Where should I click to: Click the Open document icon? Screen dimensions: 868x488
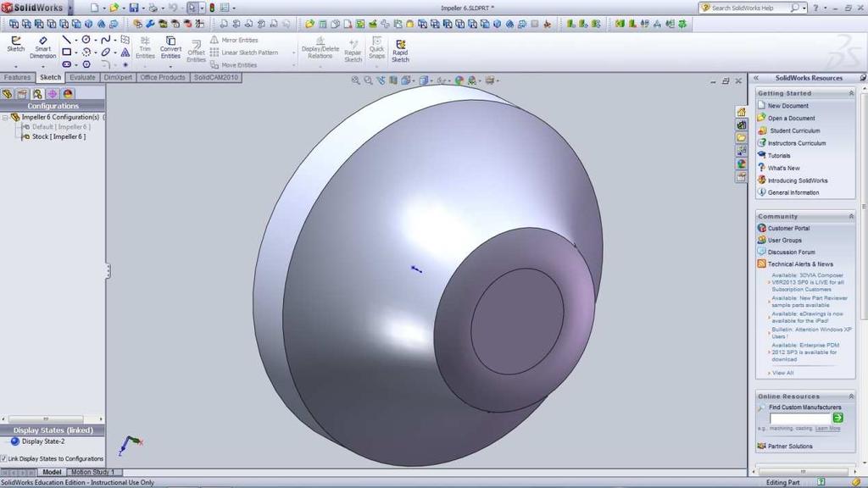[x=114, y=8]
